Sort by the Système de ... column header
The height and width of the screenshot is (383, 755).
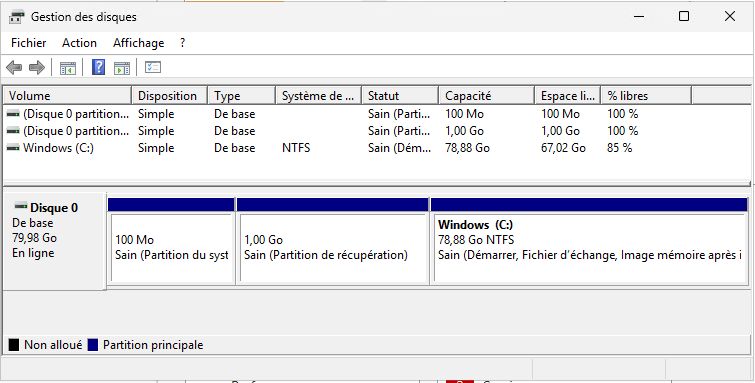319,96
